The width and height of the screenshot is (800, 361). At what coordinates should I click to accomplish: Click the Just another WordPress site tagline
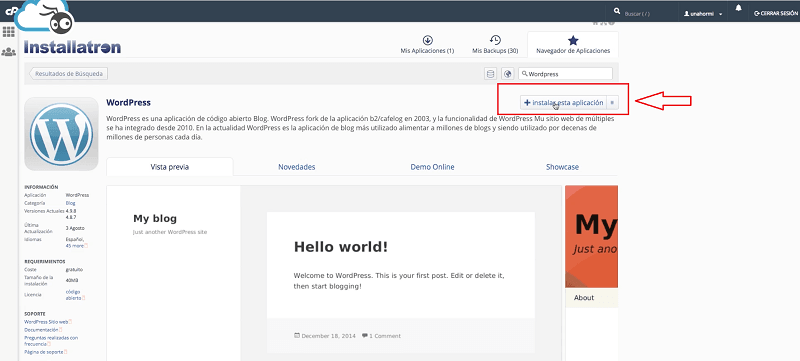click(170, 232)
